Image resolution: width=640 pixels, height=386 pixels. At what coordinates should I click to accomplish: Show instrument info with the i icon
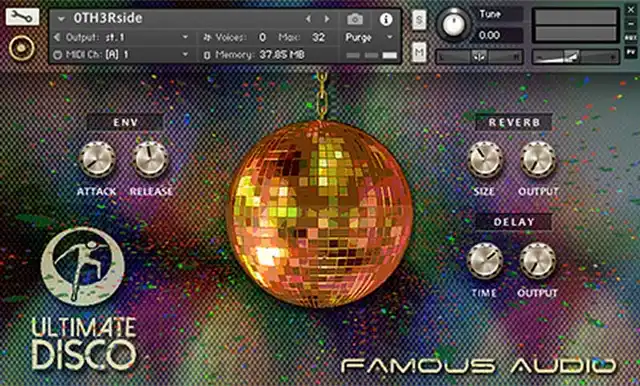pos(386,19)
